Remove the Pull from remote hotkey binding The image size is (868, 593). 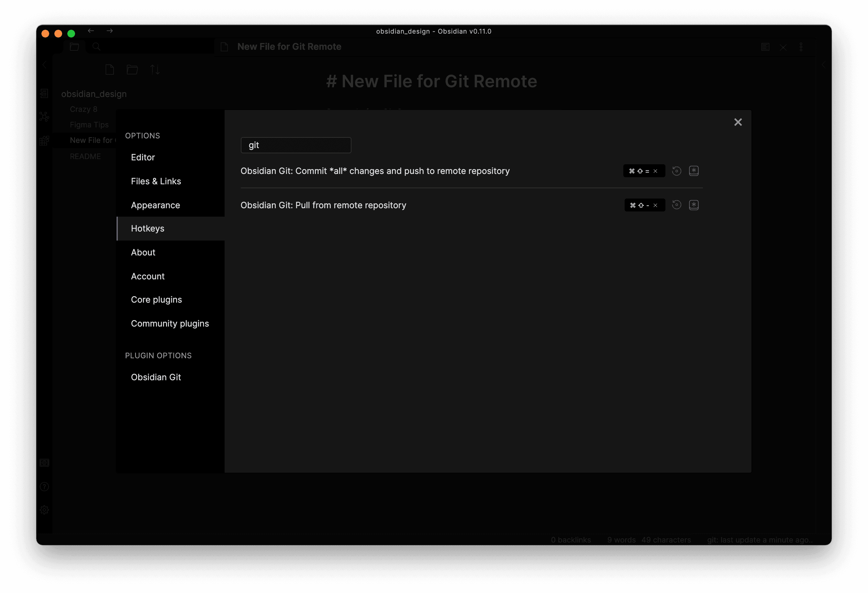coord(655,206)
